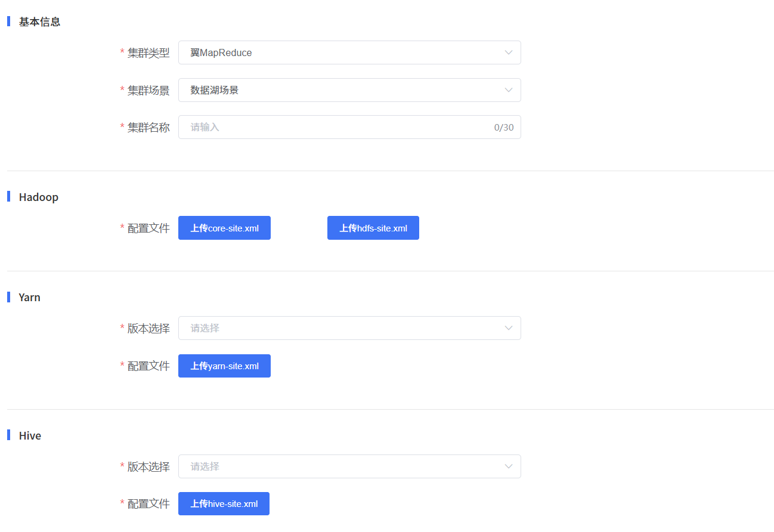774x532 pixels.
Task: Open the Hive 版本选择 dropdown
Action: click(x=349, y=466)
